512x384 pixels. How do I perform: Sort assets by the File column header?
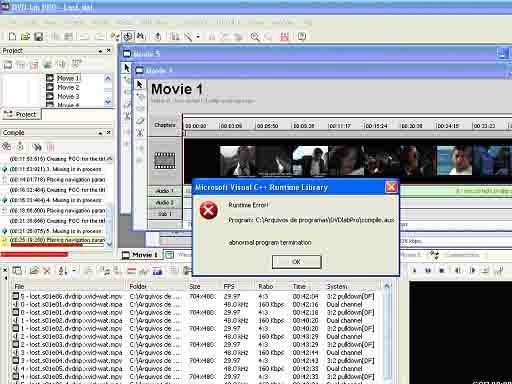(x=68, y=286)
